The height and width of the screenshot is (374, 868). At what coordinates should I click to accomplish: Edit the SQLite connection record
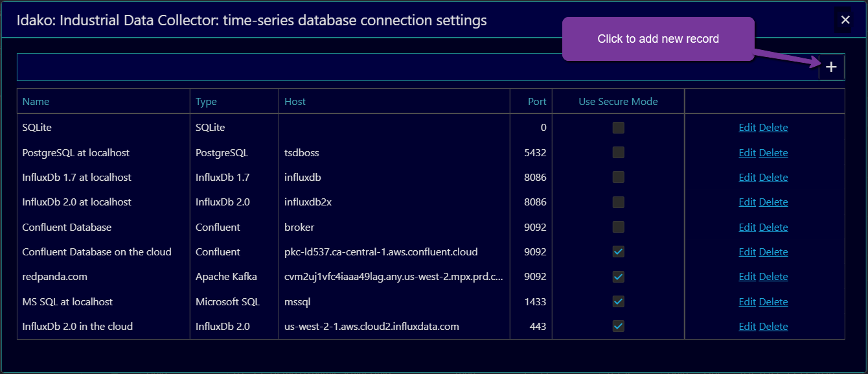(x=747, y=128)
